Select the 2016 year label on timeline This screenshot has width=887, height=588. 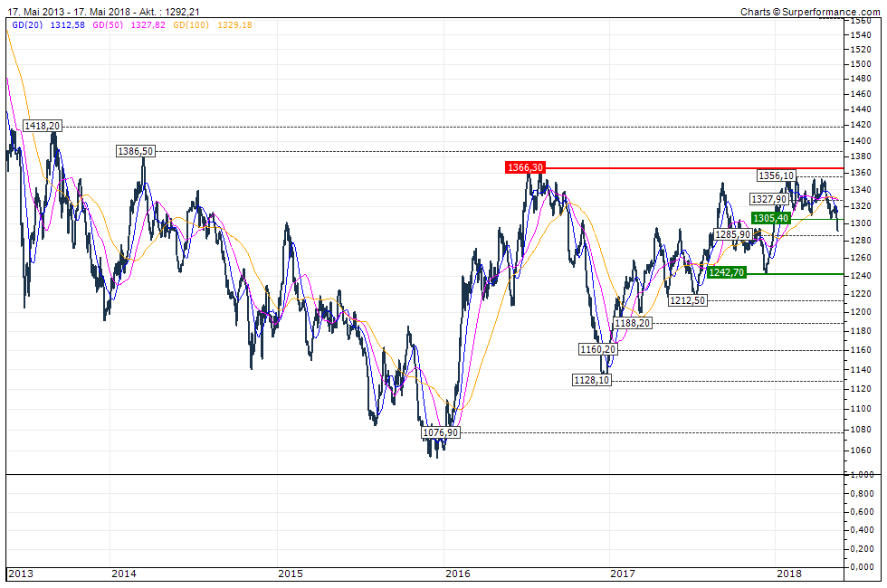point(458,574)
